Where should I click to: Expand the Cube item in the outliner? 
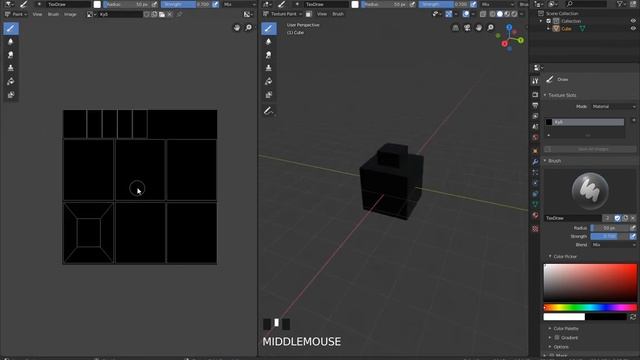[549, 29]
